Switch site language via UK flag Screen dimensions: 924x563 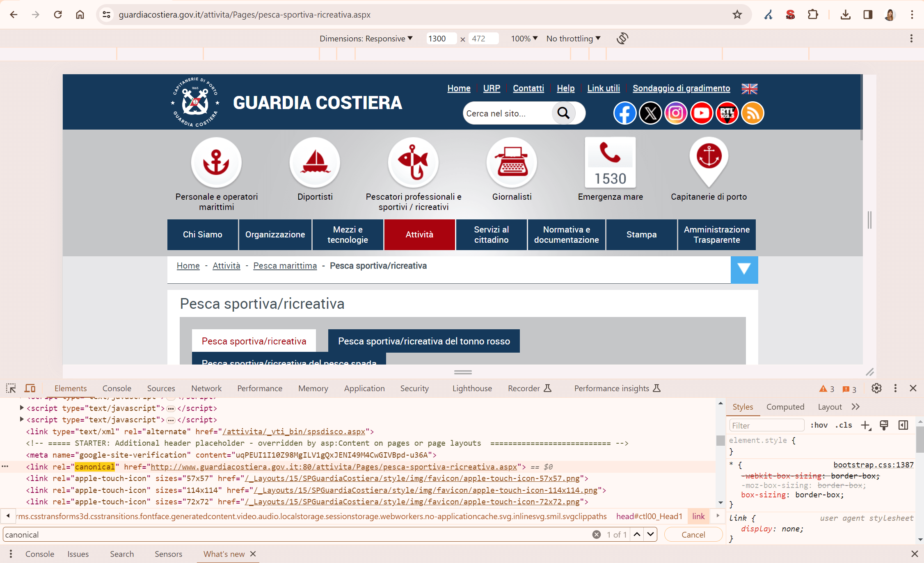coord(749,89)
